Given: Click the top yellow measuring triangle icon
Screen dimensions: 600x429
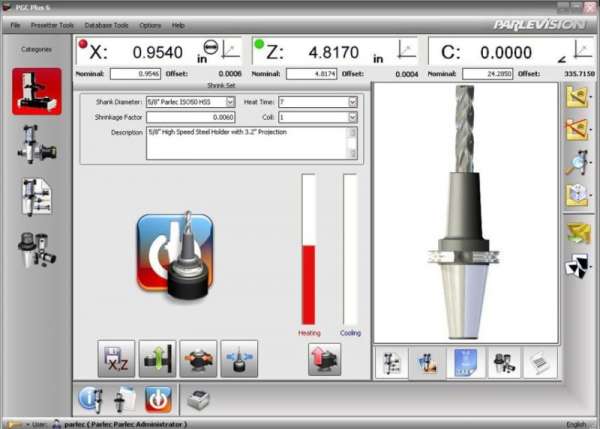Looking at the screenshot, I should click(x=577, y=97).
